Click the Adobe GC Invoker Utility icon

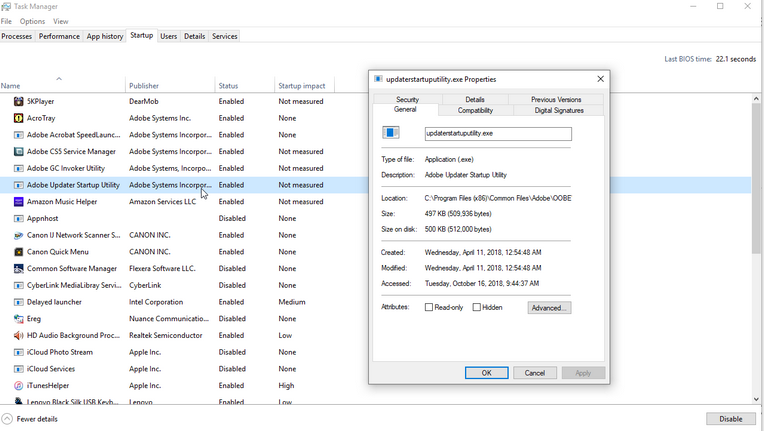(19, 168)
